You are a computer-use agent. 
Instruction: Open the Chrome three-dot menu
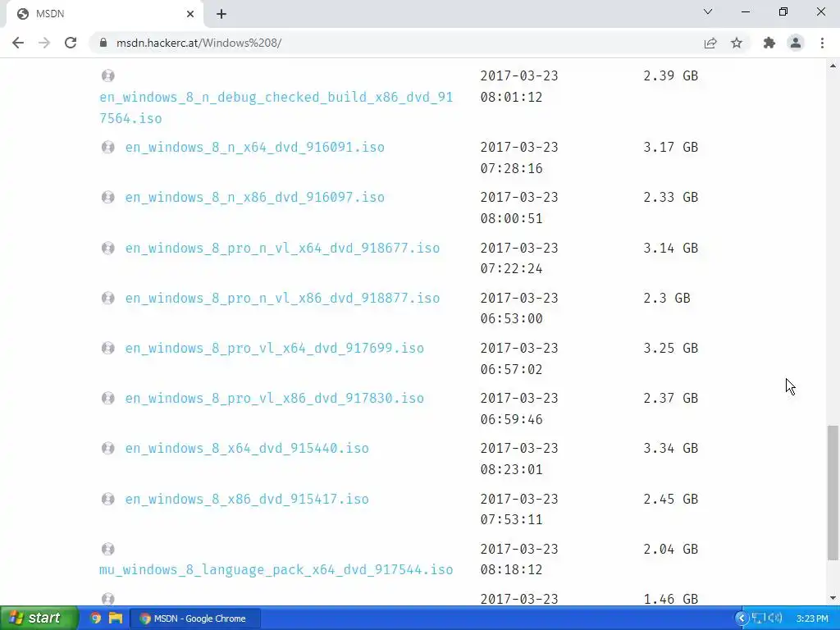(822, 43)
